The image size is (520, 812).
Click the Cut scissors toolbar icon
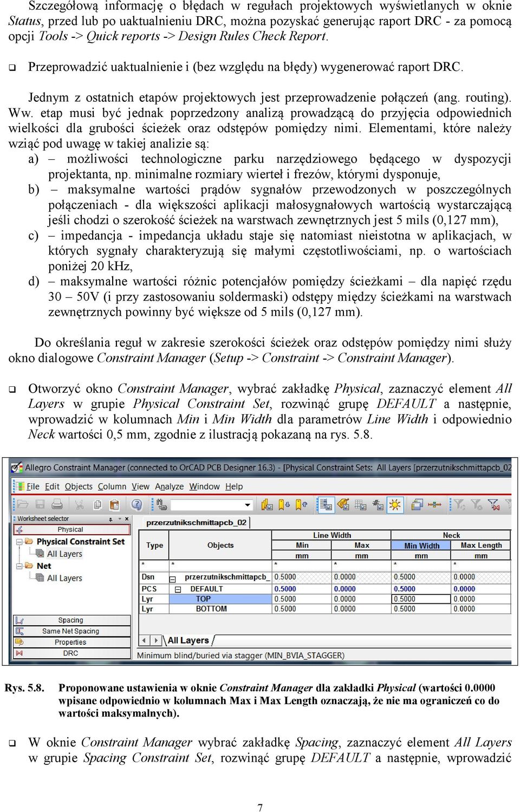[79, 504]
